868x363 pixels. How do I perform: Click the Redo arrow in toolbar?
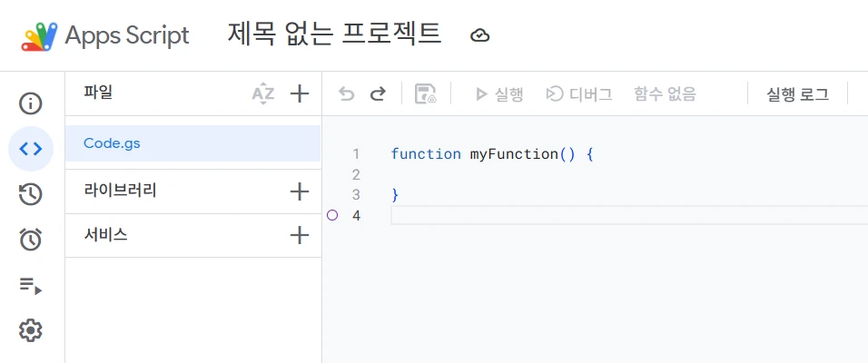pyautogui.click(x=378, y=93)
